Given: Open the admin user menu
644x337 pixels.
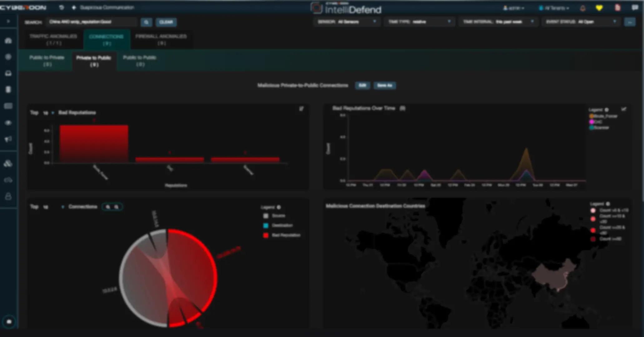Looking at the screenshot, I should point(513,8).
